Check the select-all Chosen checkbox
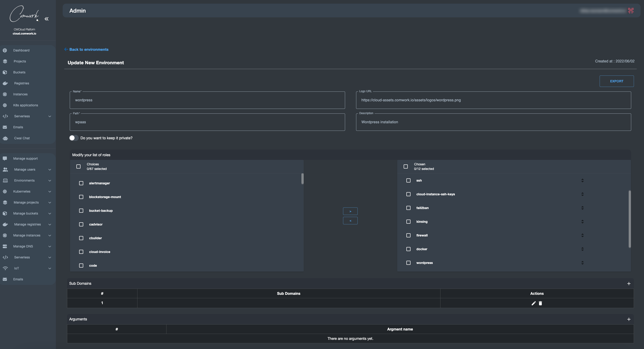The width and height of the screenshot is (644, 349). (406, 167)
